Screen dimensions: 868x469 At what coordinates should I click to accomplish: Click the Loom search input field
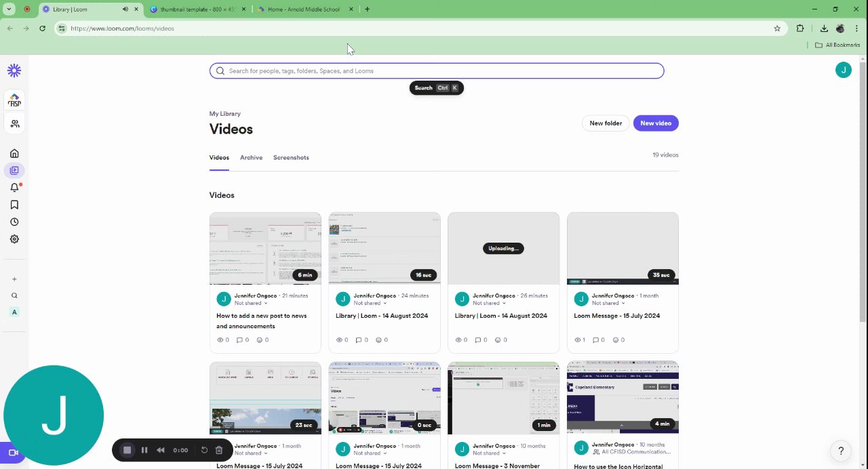coord(437,70)
